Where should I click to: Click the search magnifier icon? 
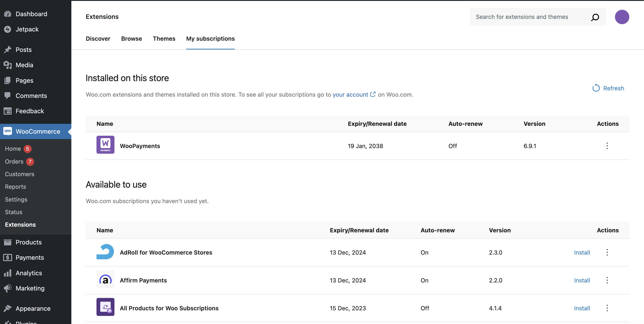595,17
